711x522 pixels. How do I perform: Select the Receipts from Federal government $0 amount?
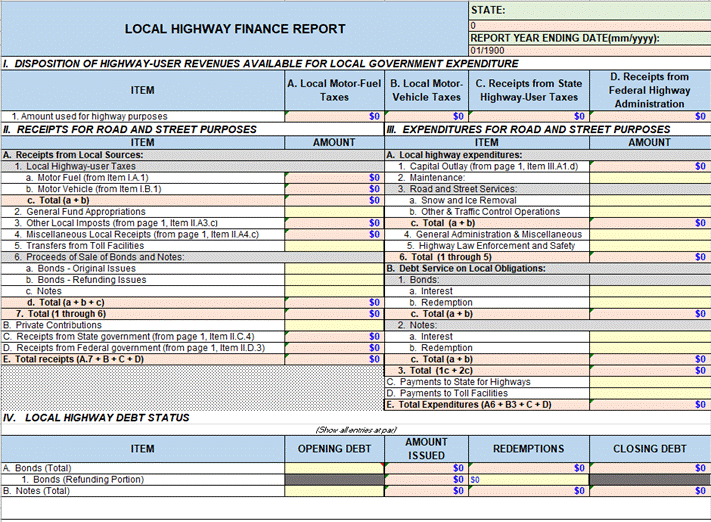pos(334,348)
